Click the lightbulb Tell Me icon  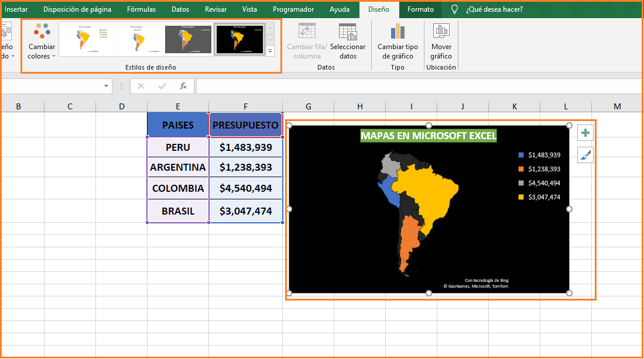click(x=454, y=9)
